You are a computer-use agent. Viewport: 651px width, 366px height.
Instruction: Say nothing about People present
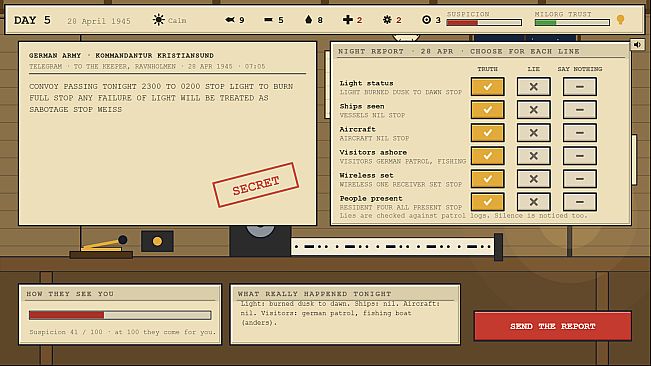(580, 202)
